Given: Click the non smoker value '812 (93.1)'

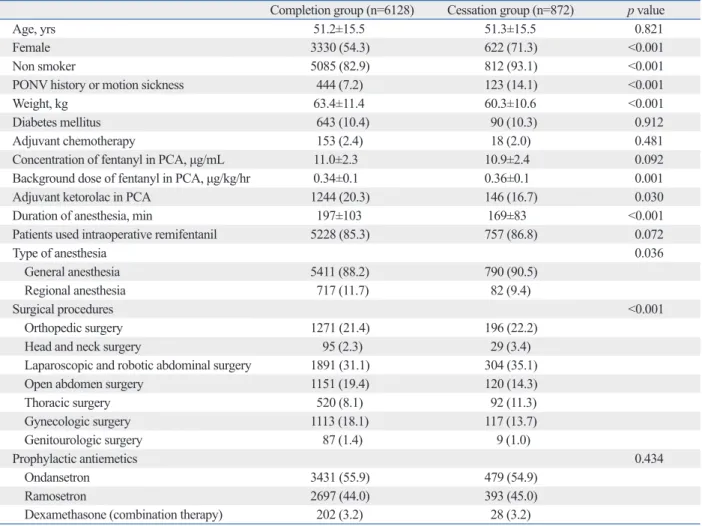Looking at the screenshot, I should click(510, 66).
